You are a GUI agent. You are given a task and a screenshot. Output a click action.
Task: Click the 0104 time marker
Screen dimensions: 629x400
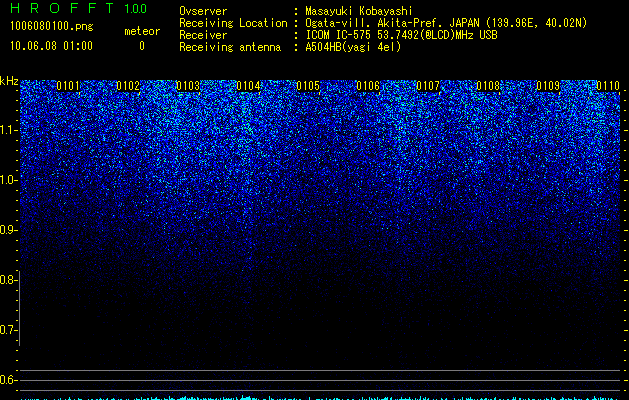point(248,86)
